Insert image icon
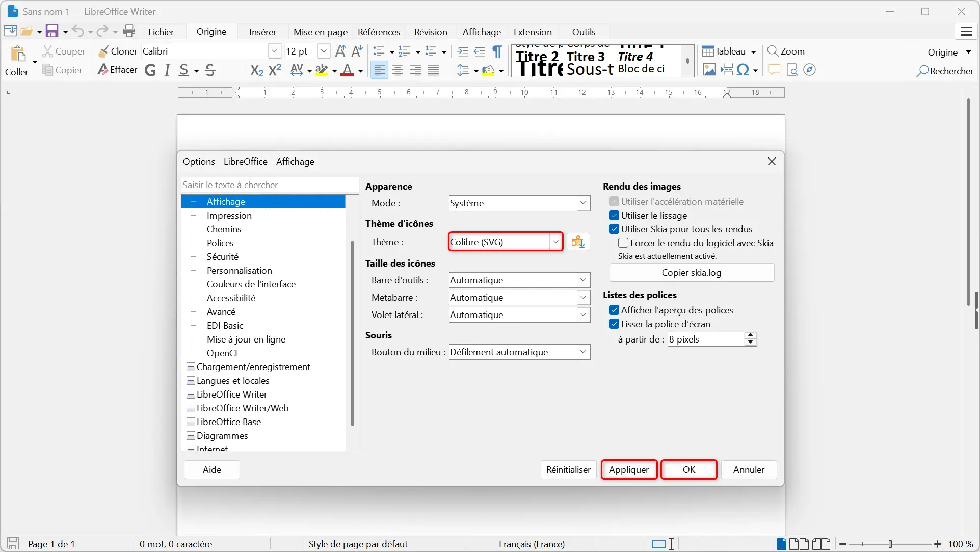 (709, 70)
